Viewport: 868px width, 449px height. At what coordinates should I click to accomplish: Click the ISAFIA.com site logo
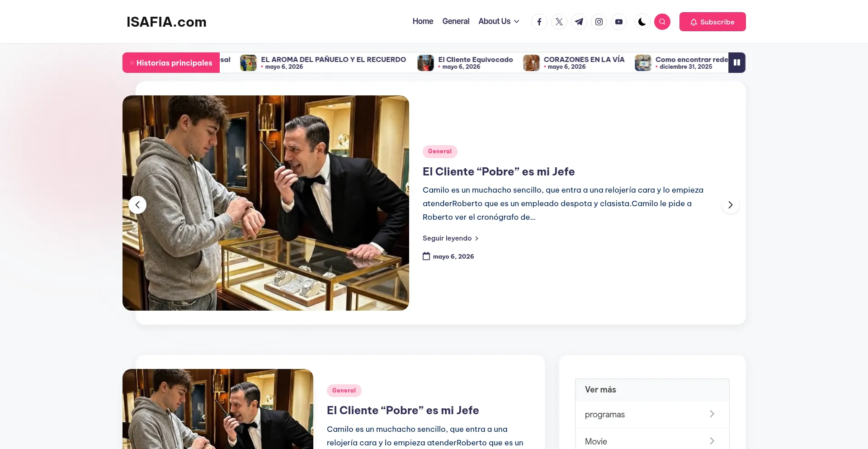(166, 22)
